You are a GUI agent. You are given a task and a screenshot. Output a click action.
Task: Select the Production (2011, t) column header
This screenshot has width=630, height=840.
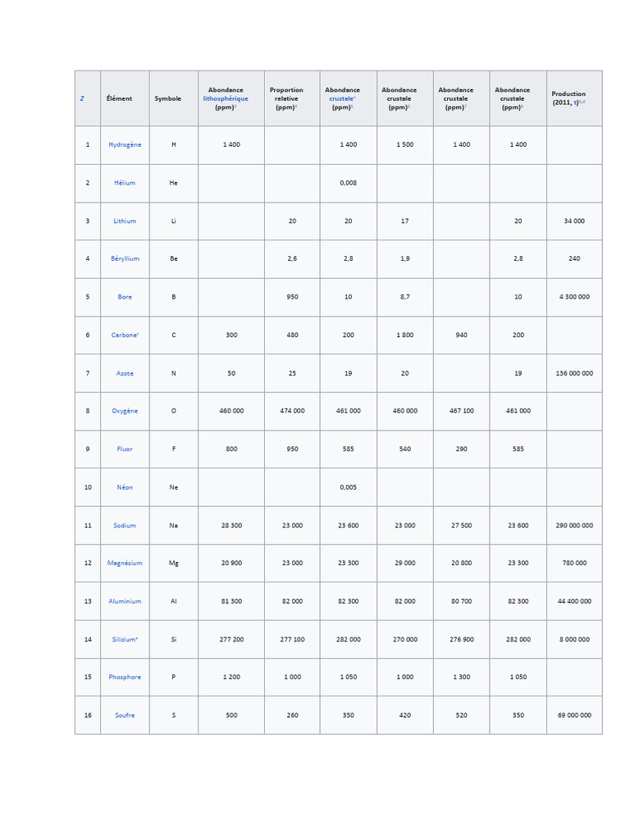(568, 98)
